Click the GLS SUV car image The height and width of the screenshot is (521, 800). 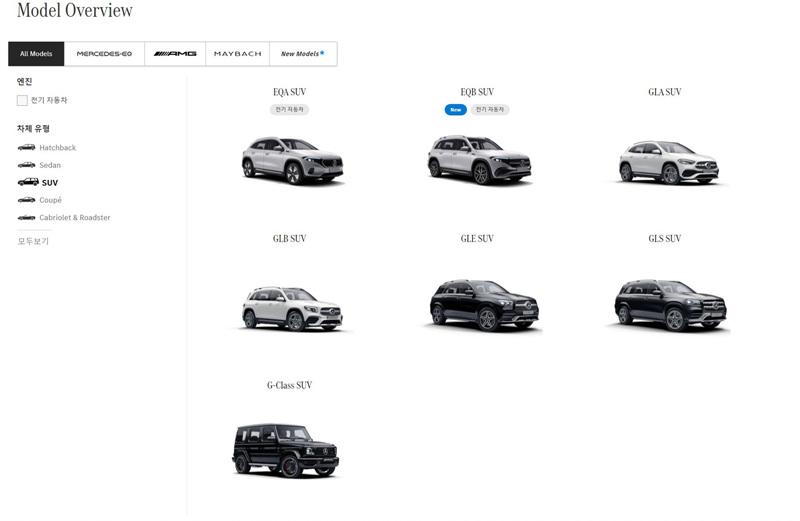[x=670, y=305]
